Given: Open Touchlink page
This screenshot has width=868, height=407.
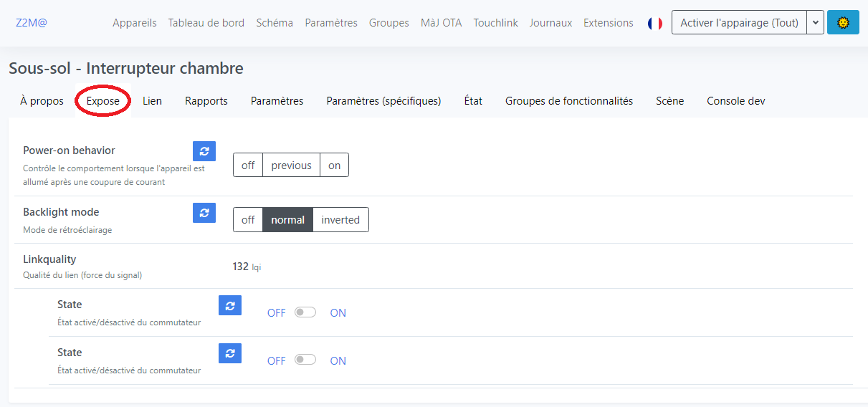Looking at the screenshot, I should tap(495, 23).
